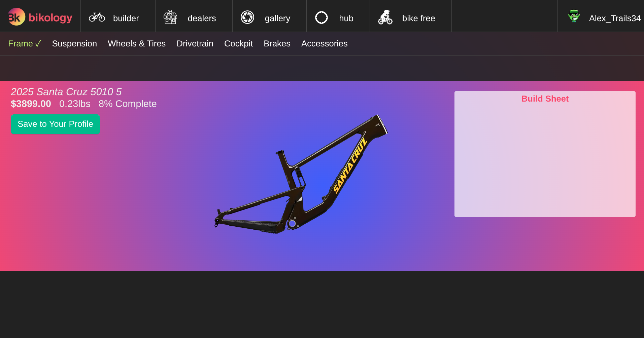Click the gallery camera shutter icon
Viewport: 644px width, 338px height.
click(x=247, y=17)
